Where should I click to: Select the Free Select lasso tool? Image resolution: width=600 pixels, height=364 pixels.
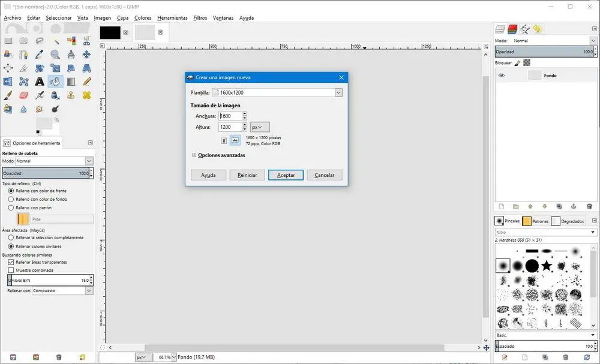tap(40, 41)
